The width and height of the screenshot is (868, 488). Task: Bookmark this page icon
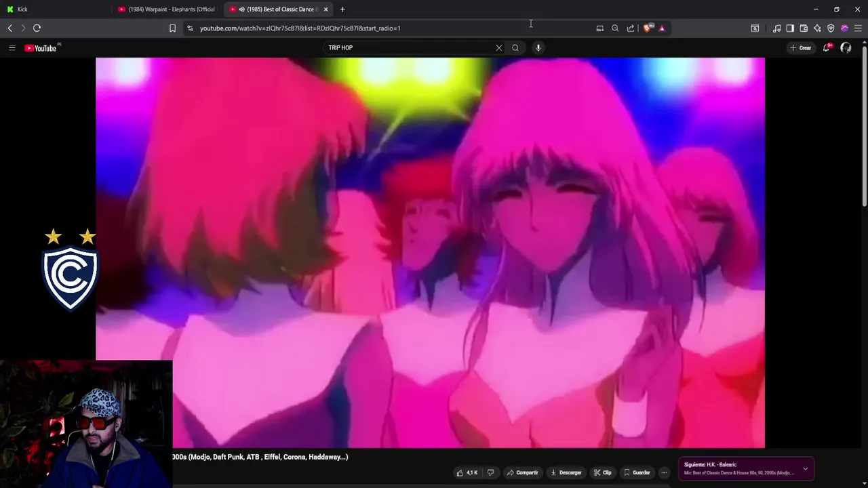click(172, 28)
